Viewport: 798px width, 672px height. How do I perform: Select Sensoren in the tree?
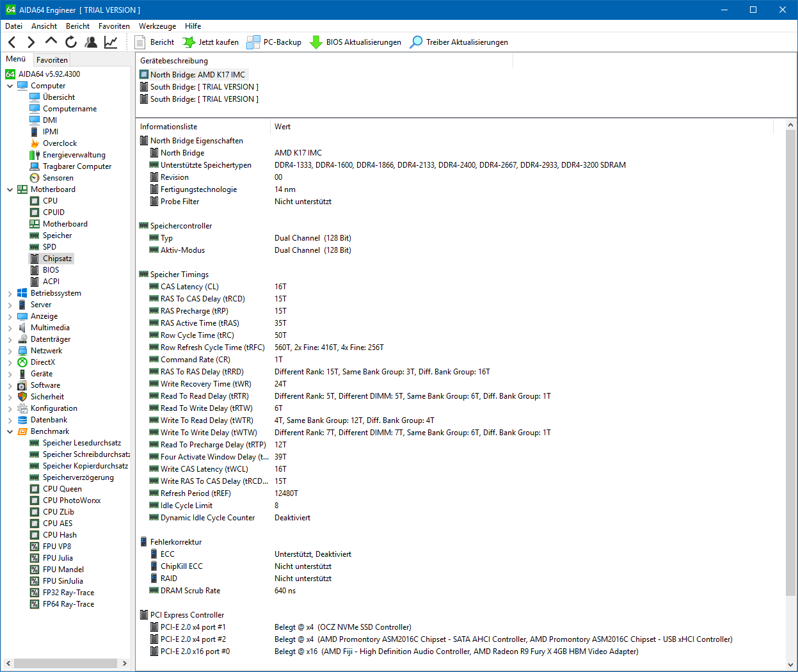58,178
